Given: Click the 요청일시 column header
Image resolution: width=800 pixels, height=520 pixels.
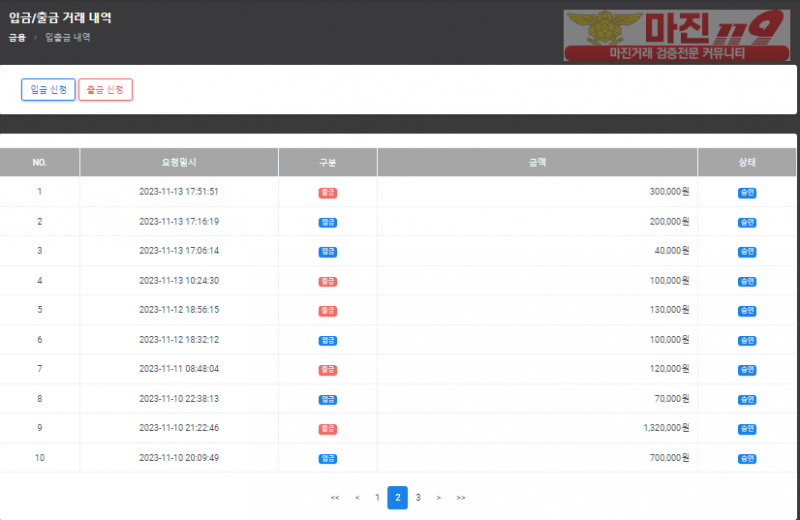Looking at the screenshot, I should pyautogui.click(x=179, y=162).
